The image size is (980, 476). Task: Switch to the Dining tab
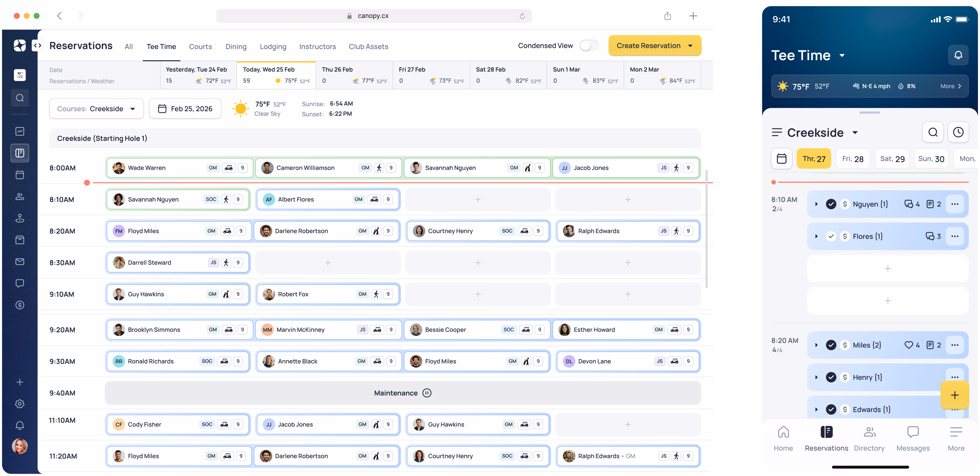click(236, 46)
